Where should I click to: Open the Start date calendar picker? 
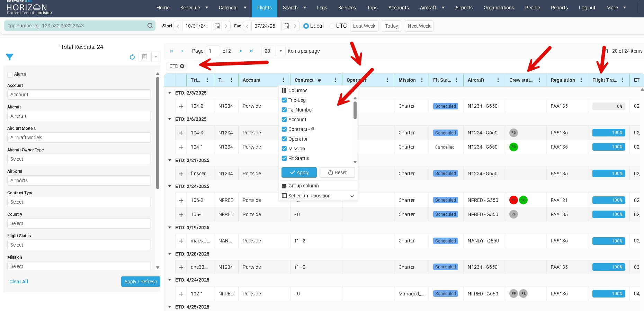click(217, 26)
